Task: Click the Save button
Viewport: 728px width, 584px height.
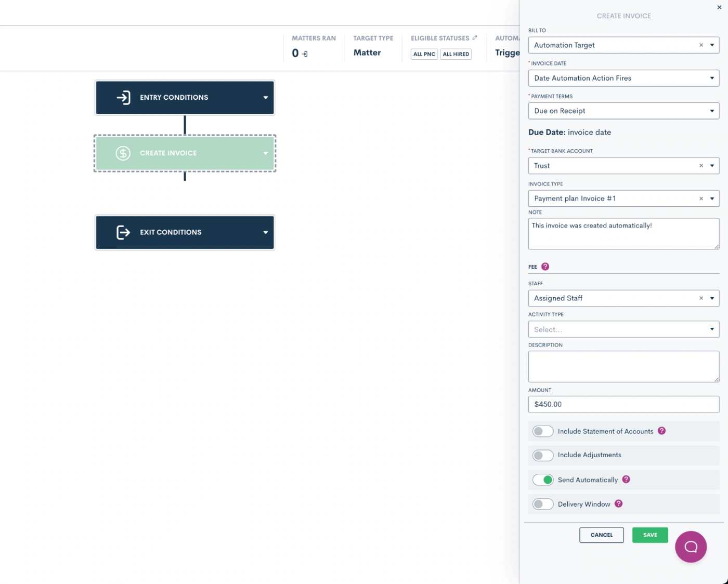Action: pyautogui.click(x=650, y=535)
